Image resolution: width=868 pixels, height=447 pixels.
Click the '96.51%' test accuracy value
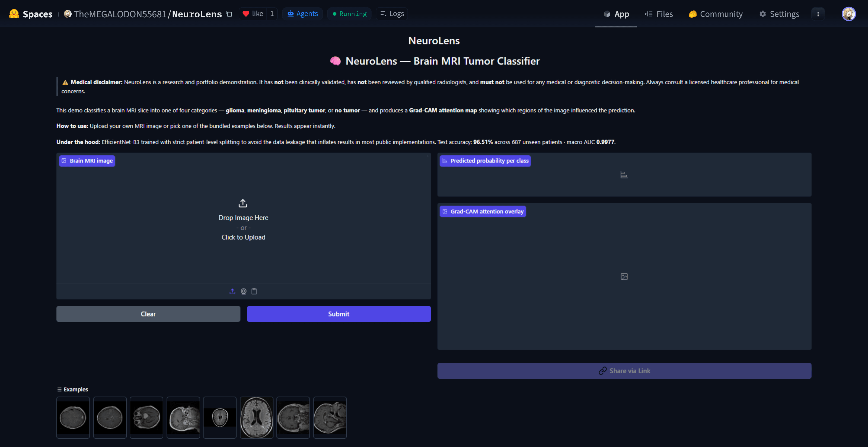click(483, 142)
